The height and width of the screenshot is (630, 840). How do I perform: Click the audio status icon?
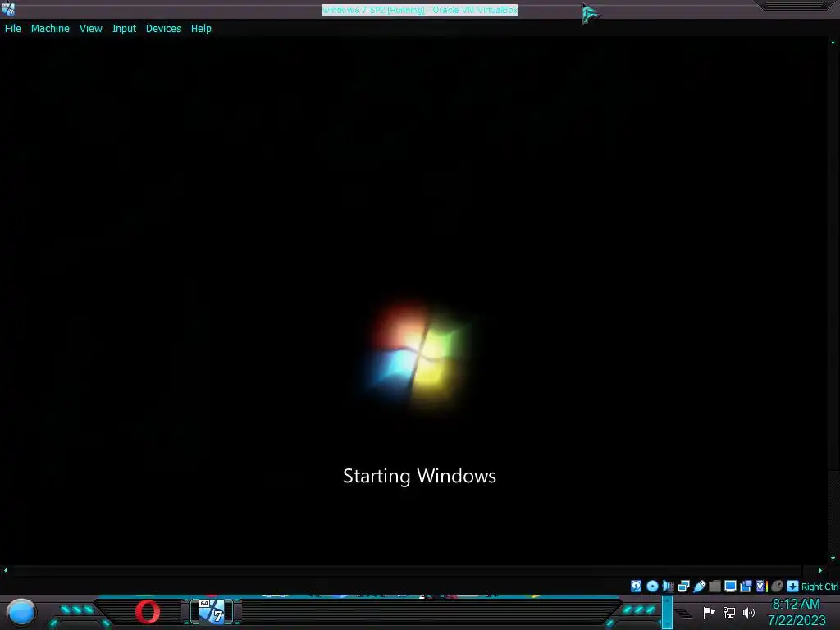(668, 586)
